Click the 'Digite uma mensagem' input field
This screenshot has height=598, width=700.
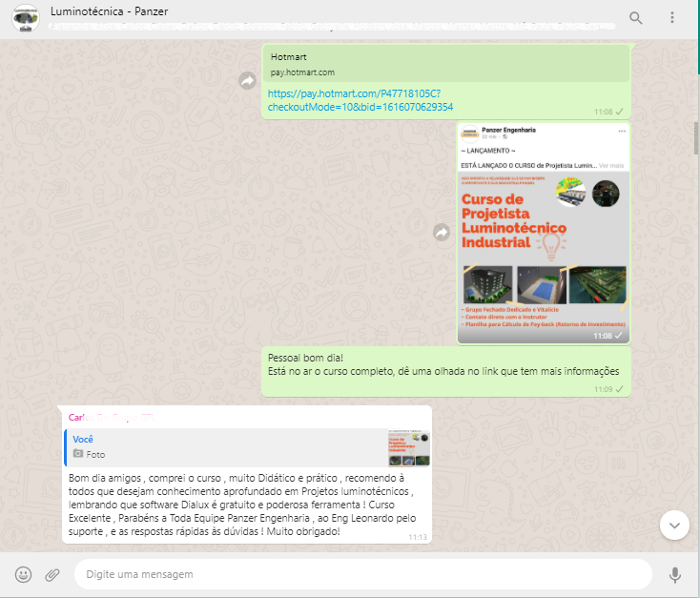362,574
